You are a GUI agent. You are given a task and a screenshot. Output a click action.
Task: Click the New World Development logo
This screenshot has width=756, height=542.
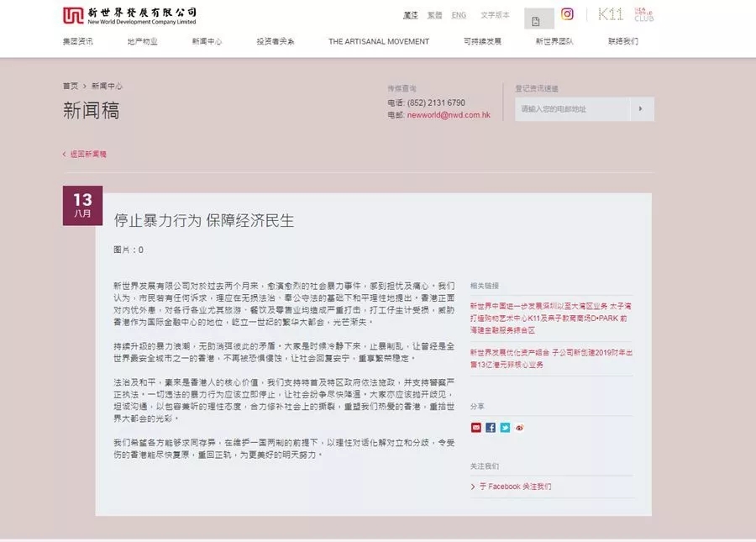click(x=129, y=15)
